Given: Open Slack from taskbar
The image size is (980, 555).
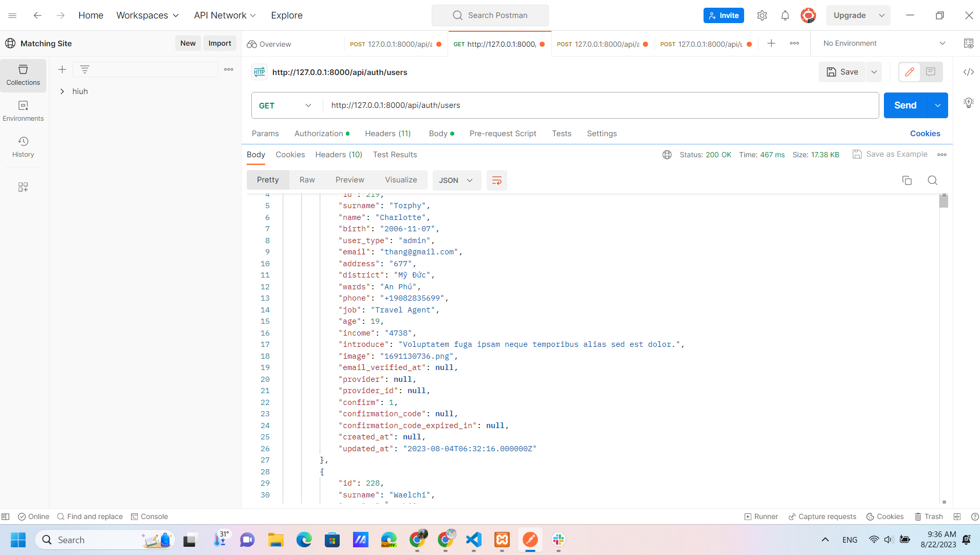Looking at the screenshot, I should point(559,540).
